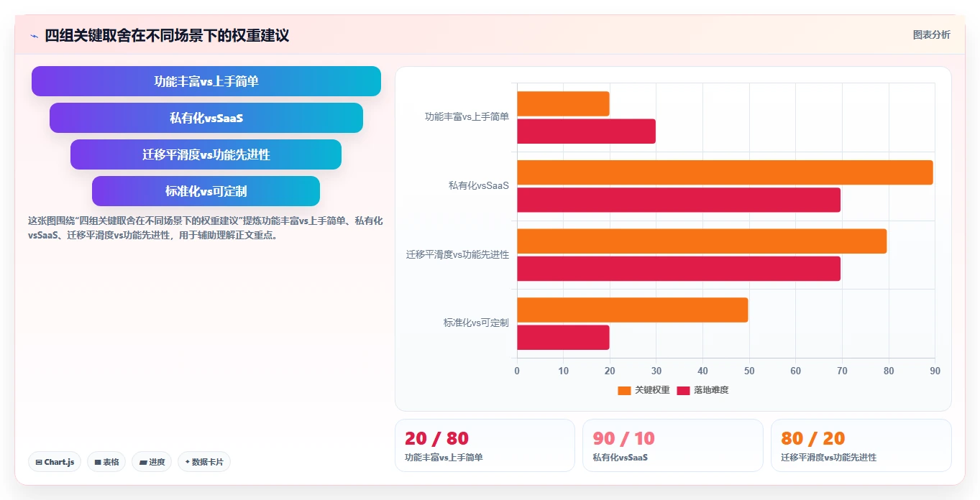The width and height of the screenshot is (980, 500).
Task: Click the Chart.js tag chip
Action: pos(55,462)
